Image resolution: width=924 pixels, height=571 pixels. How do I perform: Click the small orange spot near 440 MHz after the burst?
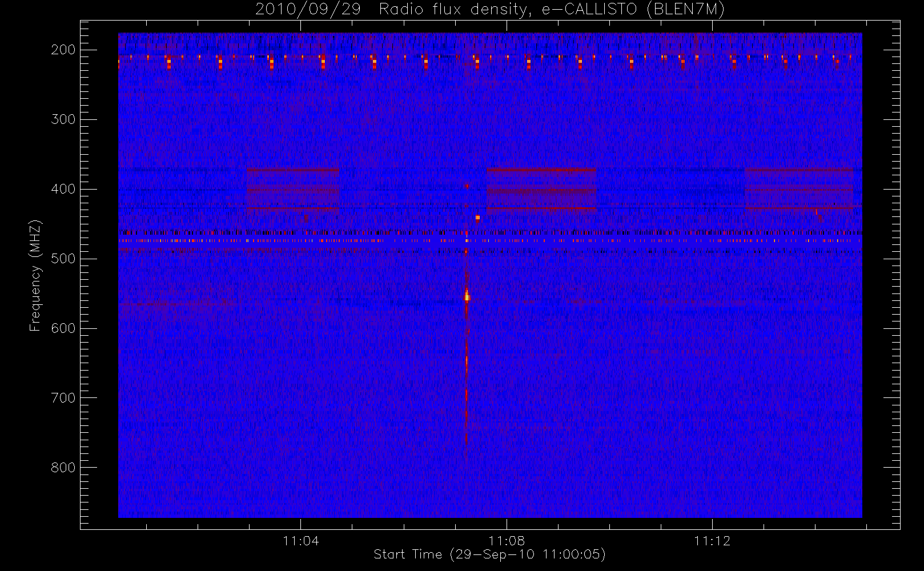[478, 217]
